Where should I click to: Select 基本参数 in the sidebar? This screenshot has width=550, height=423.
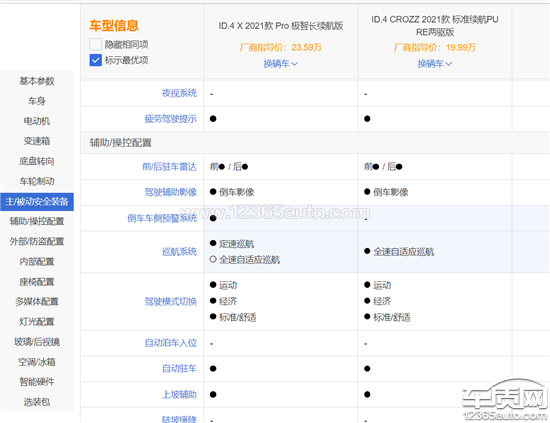[x=37, y=81]
